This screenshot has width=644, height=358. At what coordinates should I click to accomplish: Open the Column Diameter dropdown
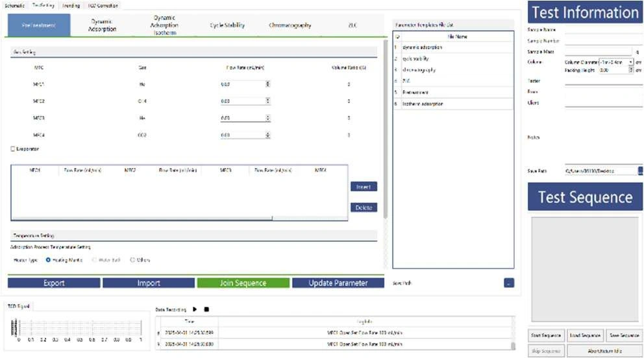(630, 62)
